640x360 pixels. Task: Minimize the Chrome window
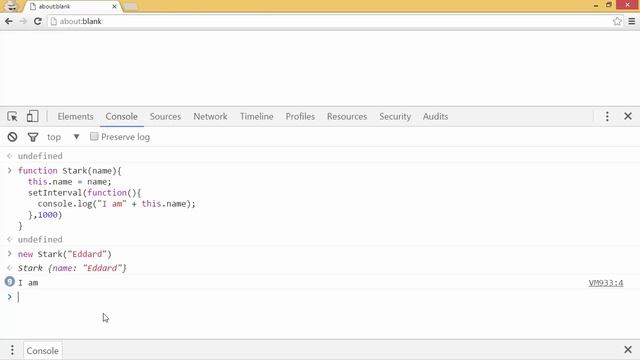coord(596,5)
